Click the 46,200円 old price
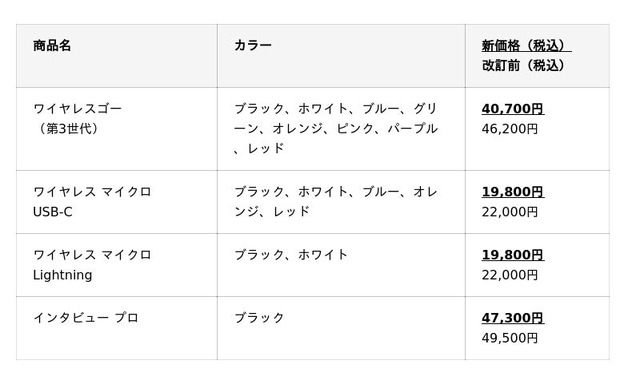 510,129
